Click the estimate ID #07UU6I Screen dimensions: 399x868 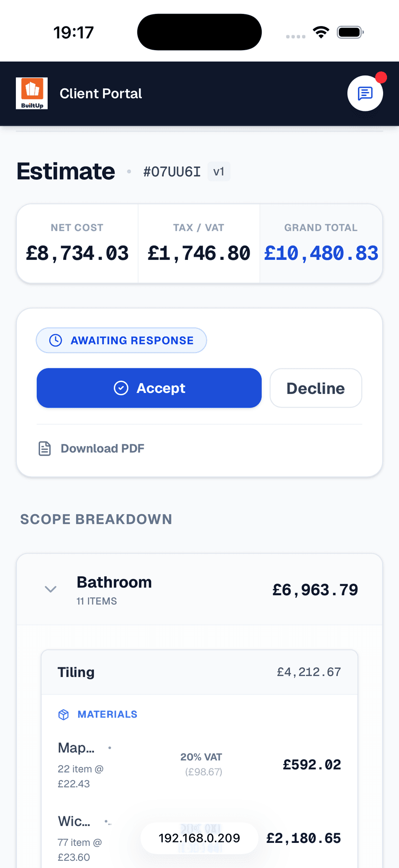click(x=172, y=172)
